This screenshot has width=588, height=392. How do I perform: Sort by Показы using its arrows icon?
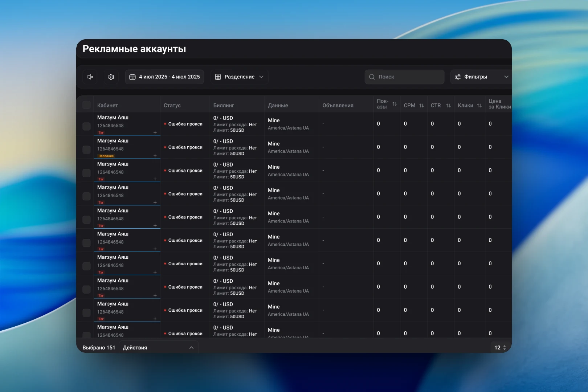[x=395, y=104]
